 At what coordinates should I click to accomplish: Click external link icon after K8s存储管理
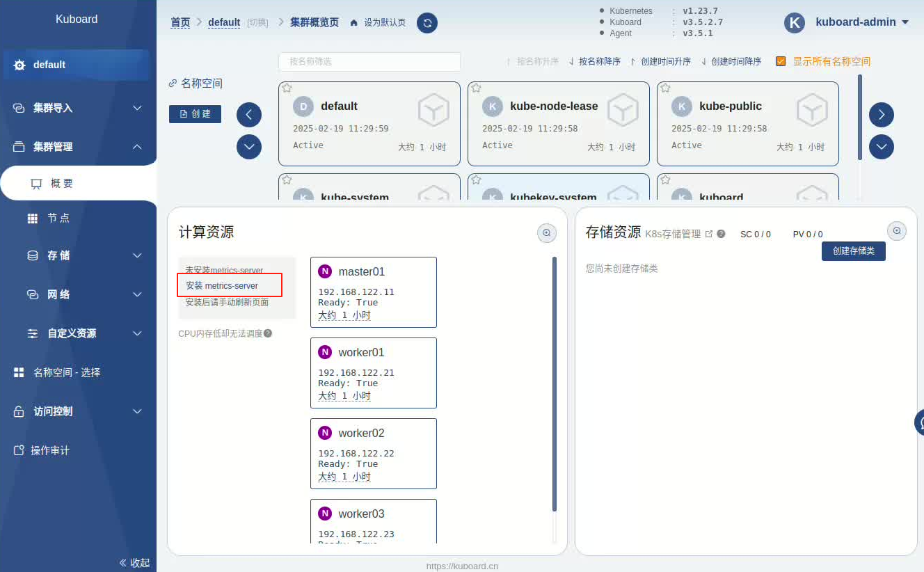point(709,234)
